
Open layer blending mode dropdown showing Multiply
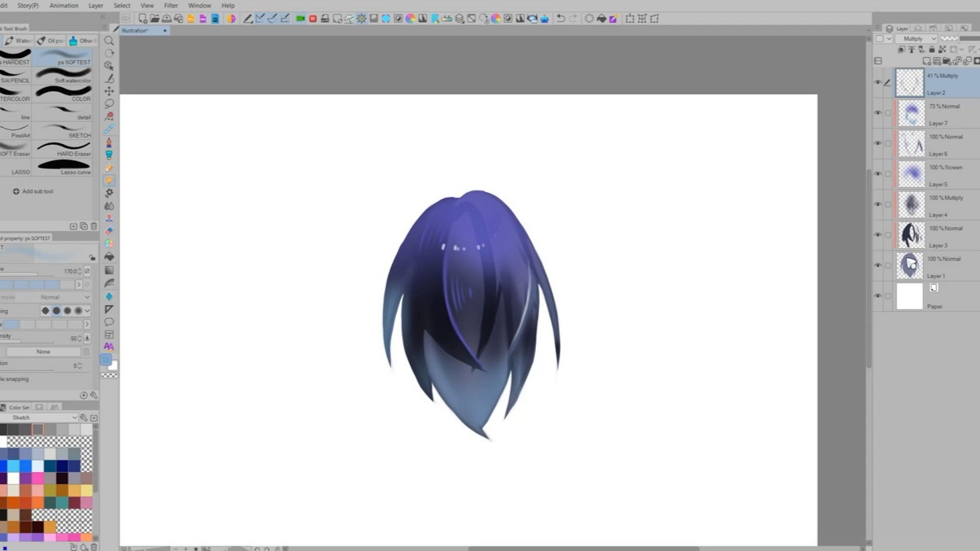click(917, 38)
